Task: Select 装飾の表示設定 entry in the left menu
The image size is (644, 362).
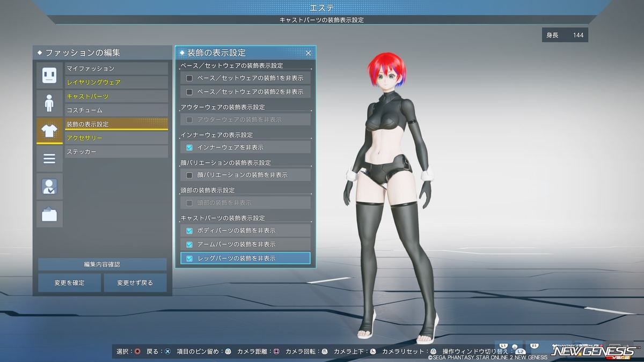Action: tap(116, 124)
